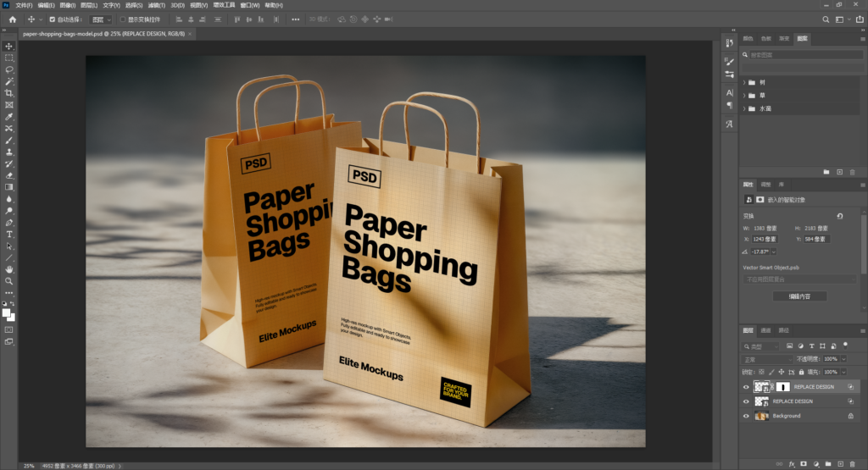Open the Share button in the top right
868x470 pixels.
[x=860, y=19]
